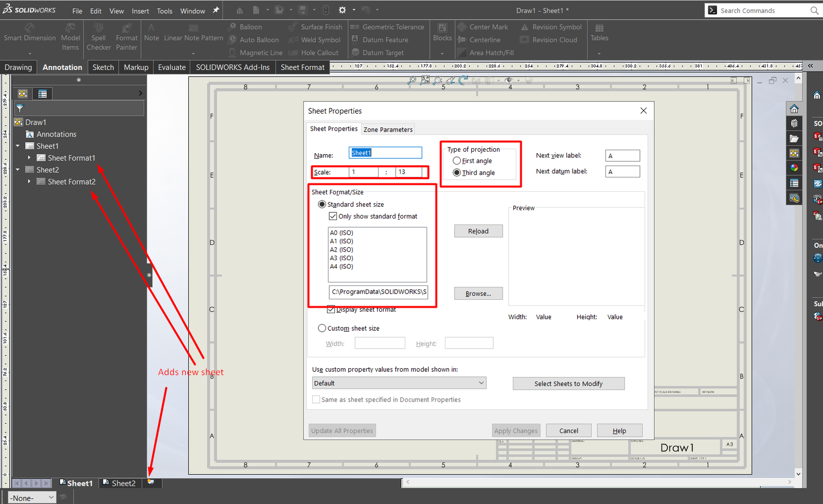
Task: Click the Center Mark tool
Action: (462, 27)
